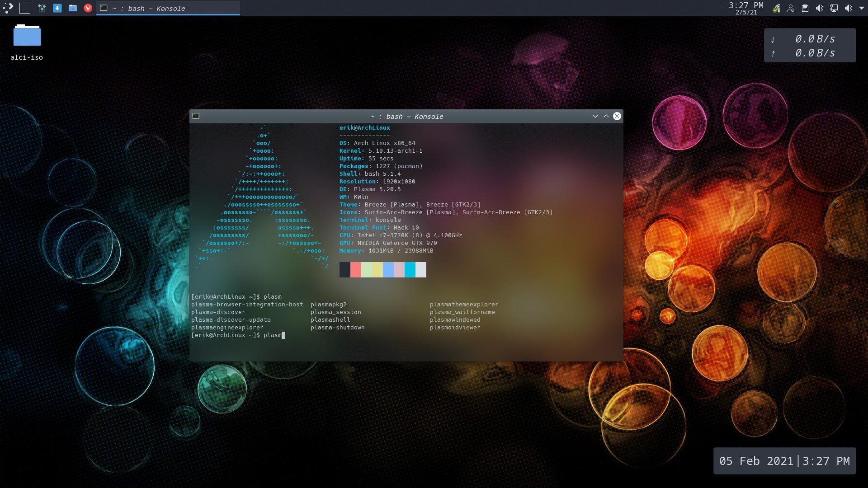Launch the blue download manager taskbar icon
Viewport: 868px width, 488px height.
point(57,8)
